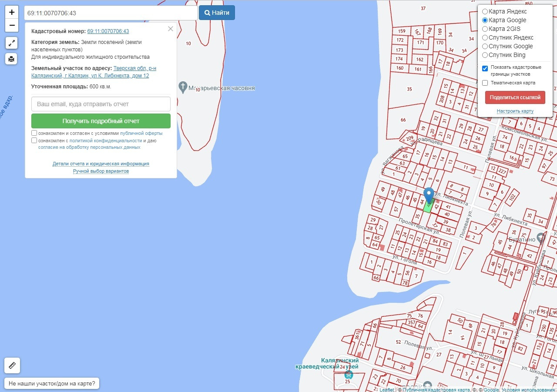Click Получить подробный отчет button
The height and width of the screenshot is (392, 557).
point(101,121)
